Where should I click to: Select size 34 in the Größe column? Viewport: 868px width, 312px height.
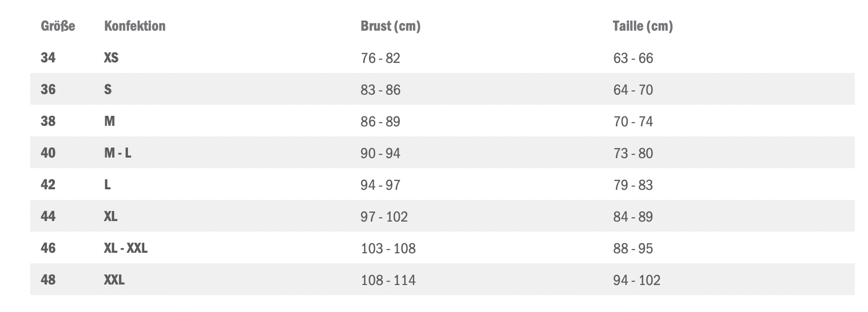click(x=48, y=58)
